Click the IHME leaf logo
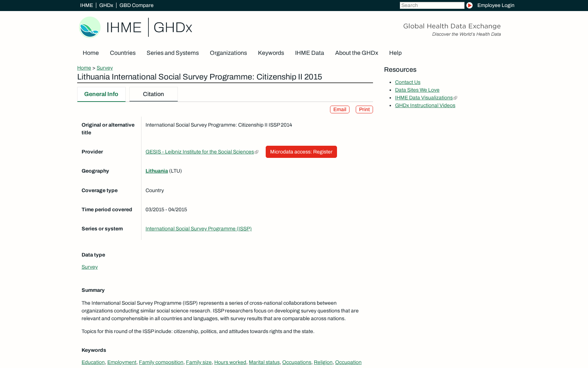 tap(90, 27)
